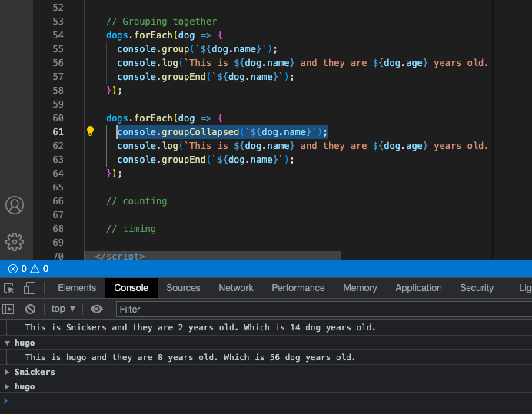Switch to the Elements tab
The width and height of the screenshot is (532, 414).
[x=77, y=288]
